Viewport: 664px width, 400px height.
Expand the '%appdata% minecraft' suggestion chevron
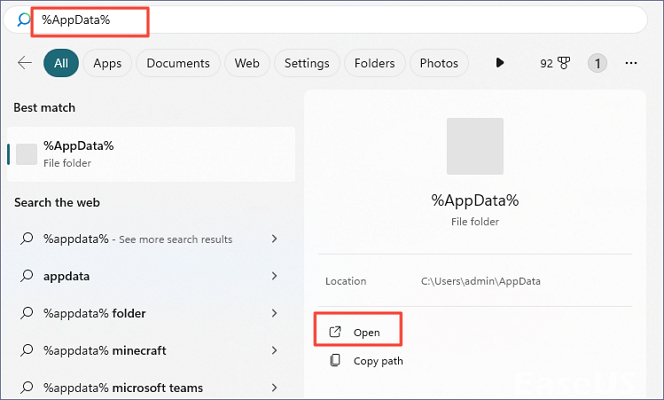point(274,351)
